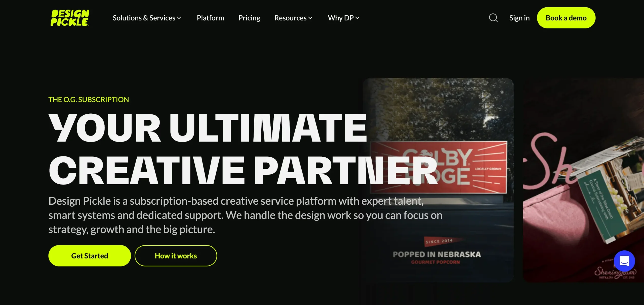Click the red Colby Ridge billboard sign
The image size is (644, 305).
tap(438, 167)
